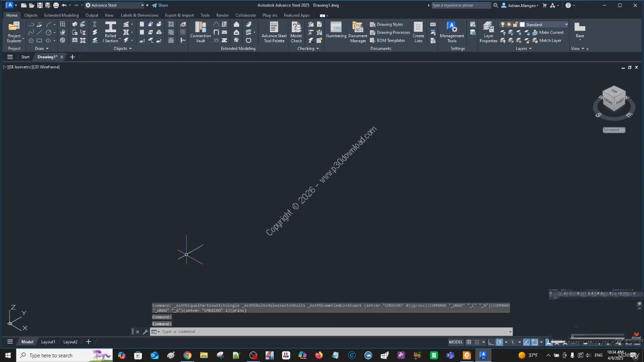Toggle polar tracking in status bar
Viewport: 644px width, 362px height.
click(x=499, y=342)
